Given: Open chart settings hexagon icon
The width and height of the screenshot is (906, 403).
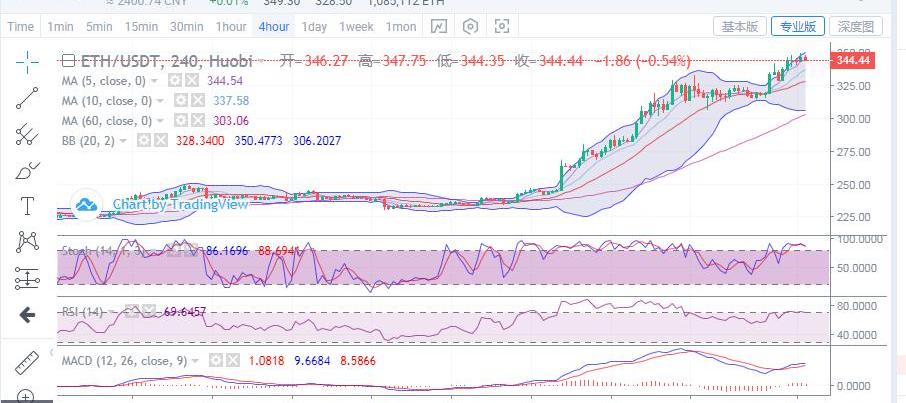Looking at the screenshot, I should coord(470,27).
